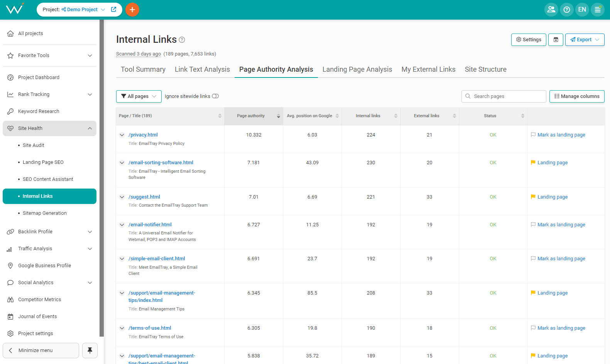Open the All pages filter dropdown
Viewport: 610px width, 364px height.
point(139,96)
